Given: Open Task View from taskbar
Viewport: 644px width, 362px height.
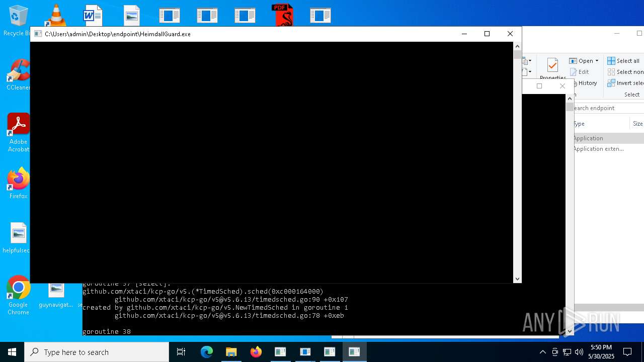Looking at the screenshot, I should pos(182,352).
